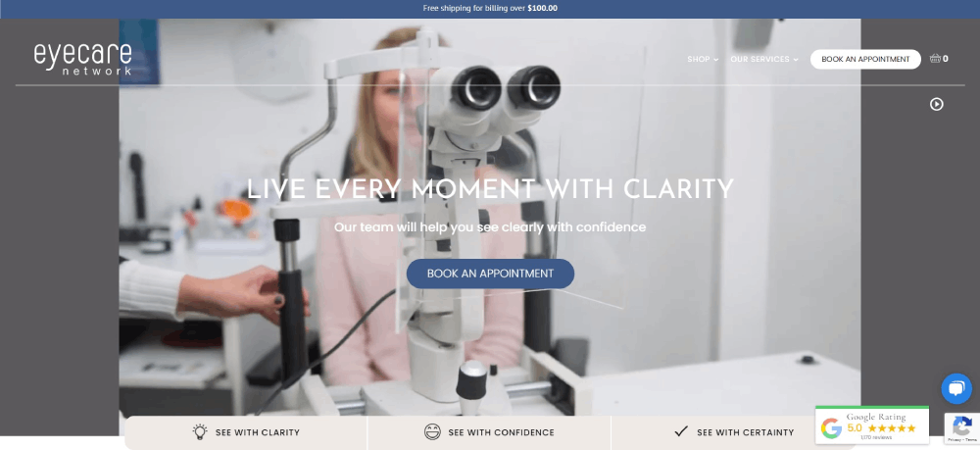Select the See With Confidence tab
The image size is (980, 450).
(x=489, y=432)
